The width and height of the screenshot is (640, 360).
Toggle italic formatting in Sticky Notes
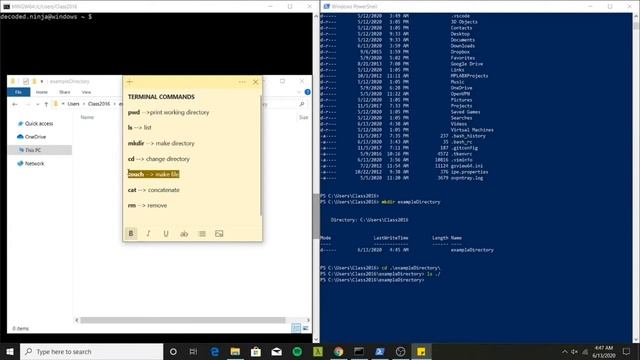(x=149, y=233)
